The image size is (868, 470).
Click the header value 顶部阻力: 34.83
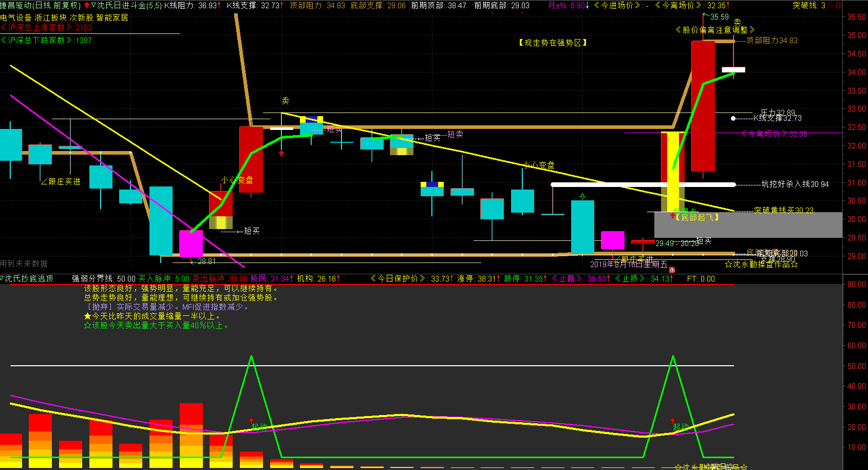(x=317, y=5)
